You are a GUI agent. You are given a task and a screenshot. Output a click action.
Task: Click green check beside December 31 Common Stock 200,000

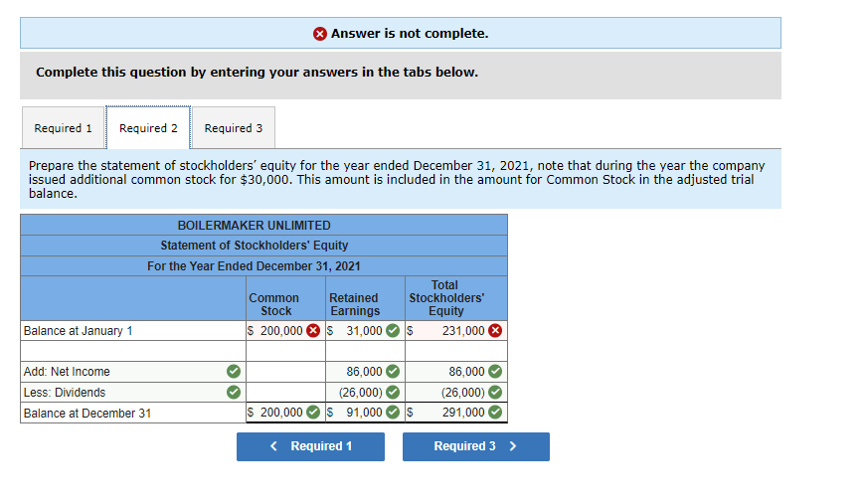(x=313, y=412)
